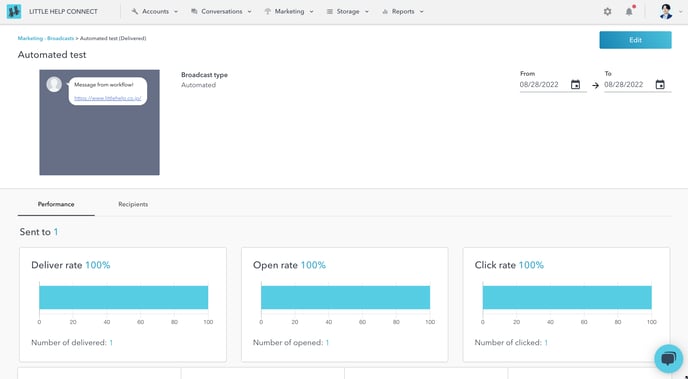688x379 pixels.
Task: Open the To date calendar icon
Action: click(660, 85)
